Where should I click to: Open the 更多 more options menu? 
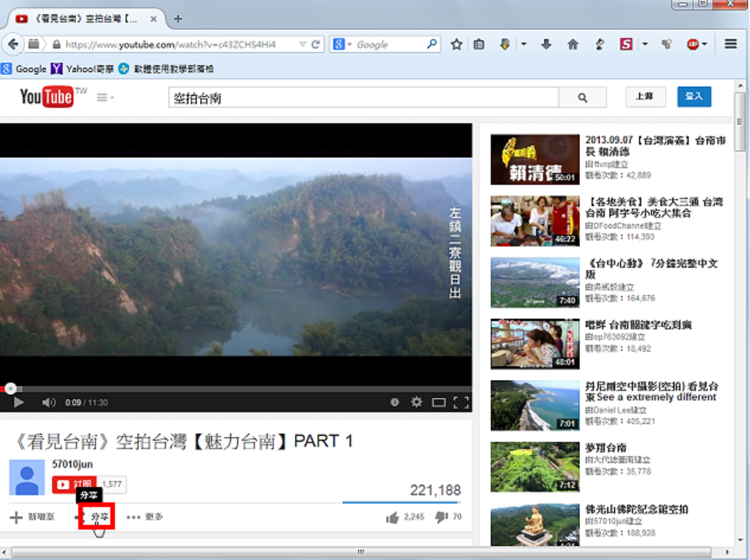(145, 517)
